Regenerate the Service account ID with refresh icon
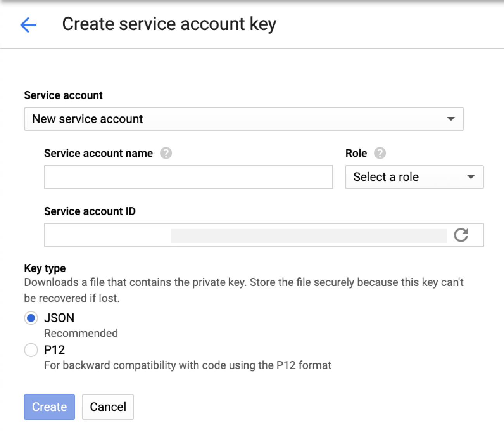504x436 pixels. pyautogui.click(x=461, y=235)
